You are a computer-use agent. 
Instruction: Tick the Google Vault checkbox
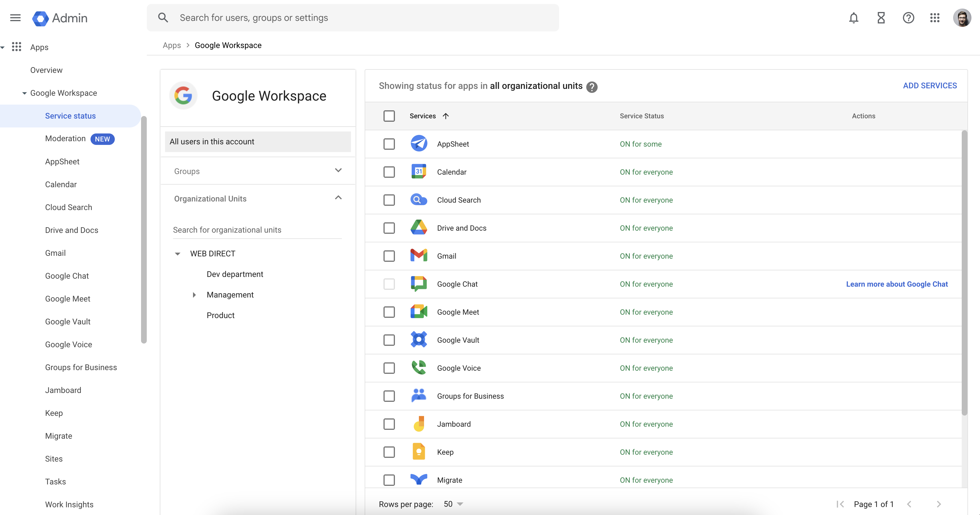389,340
